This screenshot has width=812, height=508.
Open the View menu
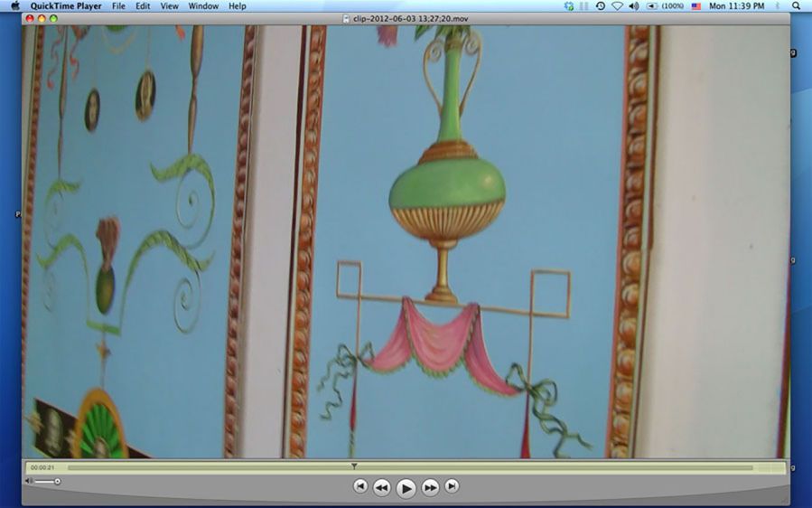169,6
